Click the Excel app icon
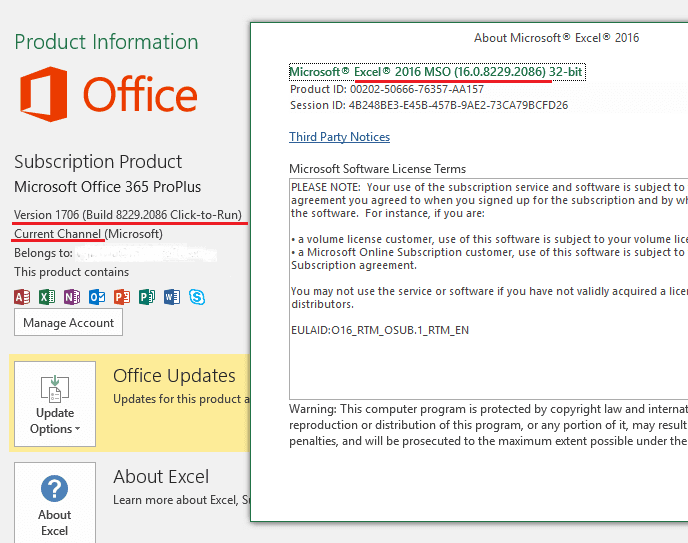Screen dimensions: 688x543 [47, 297]
